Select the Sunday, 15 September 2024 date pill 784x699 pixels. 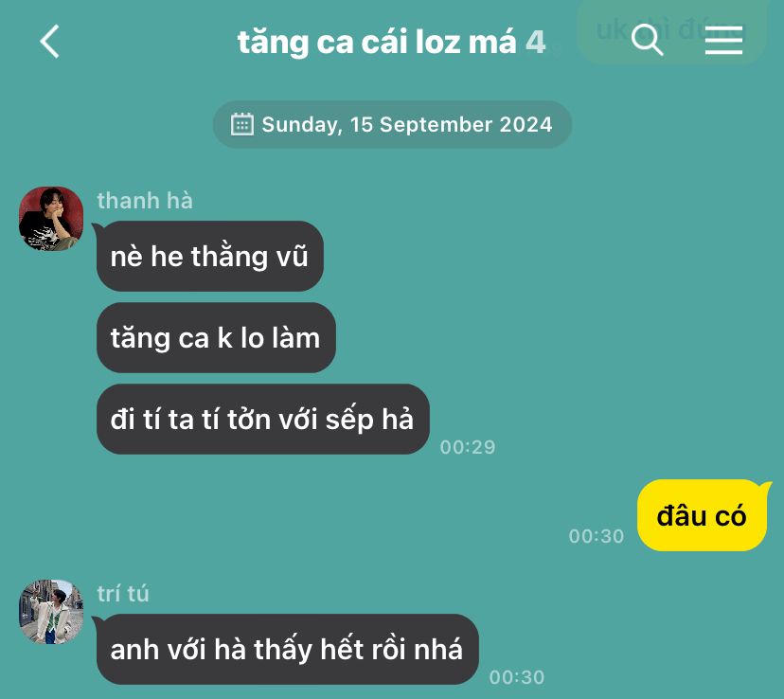[x=393, y=124]
